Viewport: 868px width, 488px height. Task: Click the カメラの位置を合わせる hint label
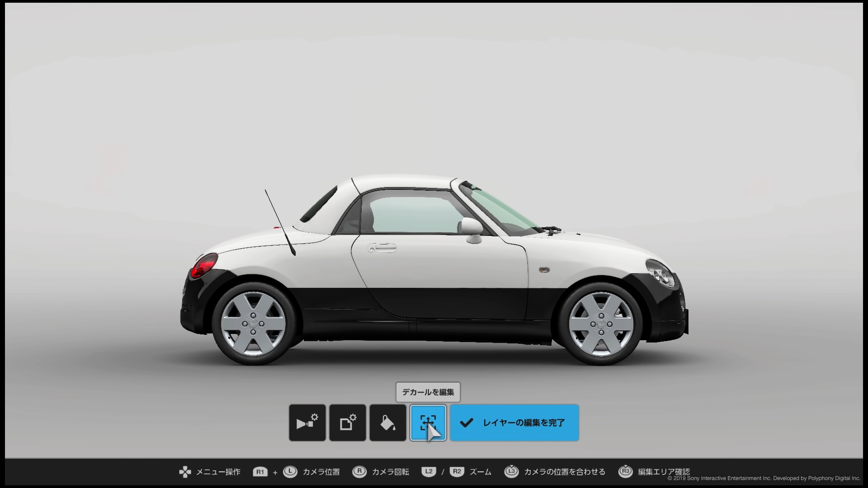point(565,472)
